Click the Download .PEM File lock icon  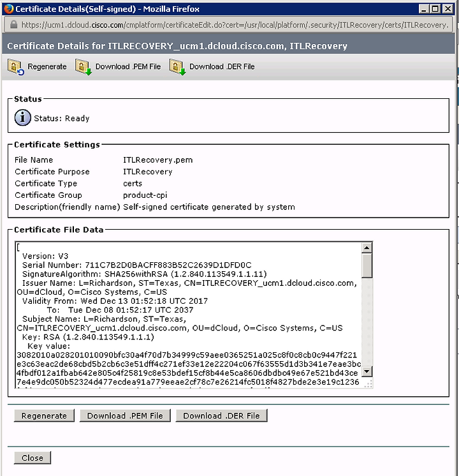(84, 67)
